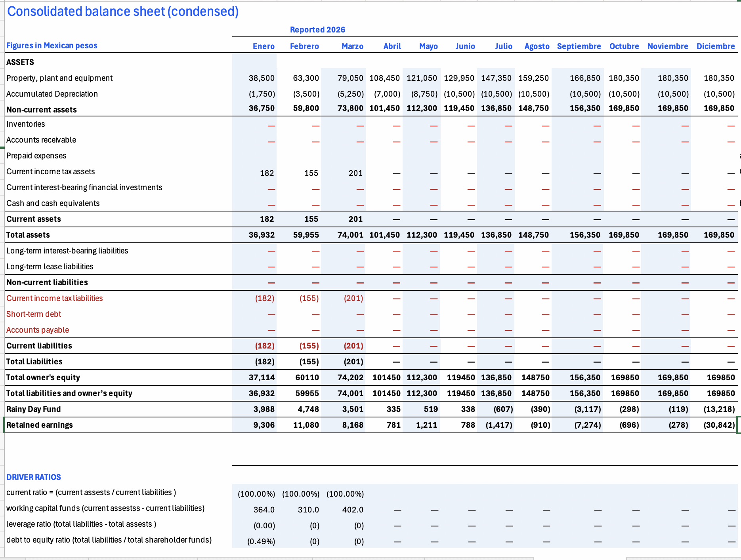The width and height of the screenshot is (741, 560).
Task: Select the 'Accounts receivable' row label
Action: click(41, 140)
